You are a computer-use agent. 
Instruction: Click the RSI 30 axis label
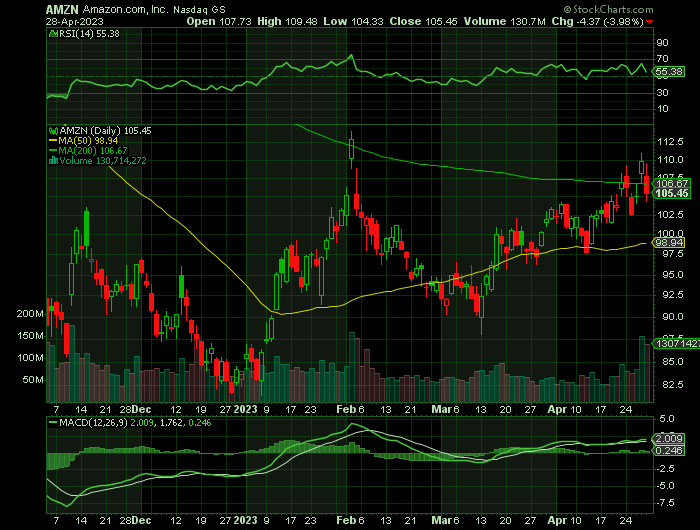(662, 93)
